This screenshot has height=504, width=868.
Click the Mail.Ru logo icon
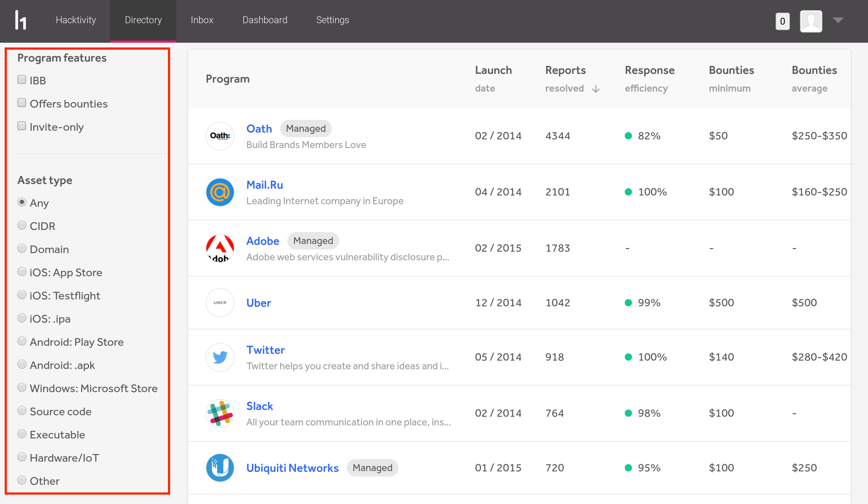[220, 192]
